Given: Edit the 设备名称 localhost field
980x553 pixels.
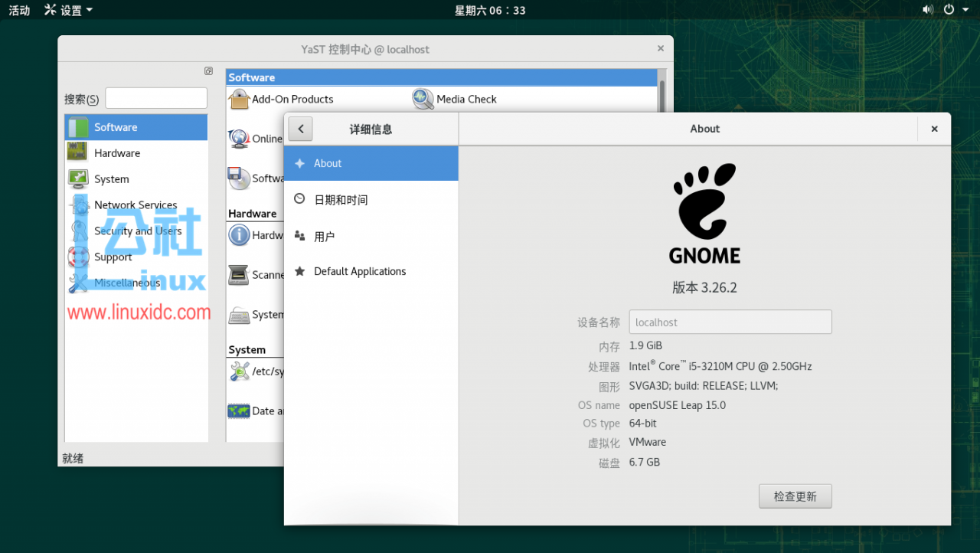Looking at the screenshot, I should [x=730, y=322].
